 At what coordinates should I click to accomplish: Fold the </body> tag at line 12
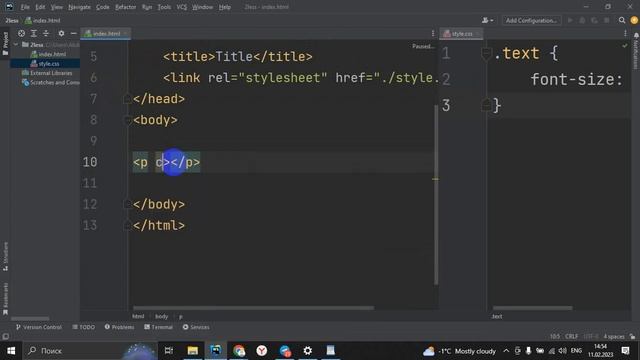pyautogui.click(x=127, y=204)
